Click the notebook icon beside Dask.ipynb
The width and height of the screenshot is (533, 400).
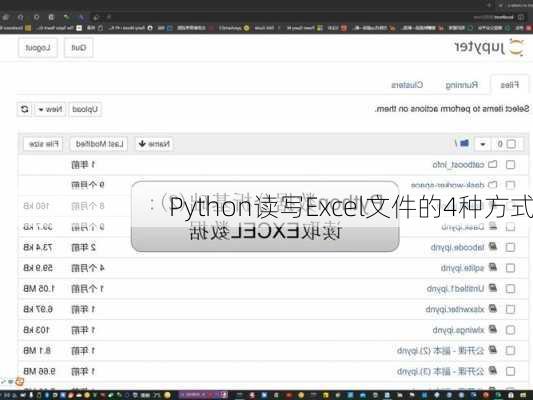[x=493, y=226]
